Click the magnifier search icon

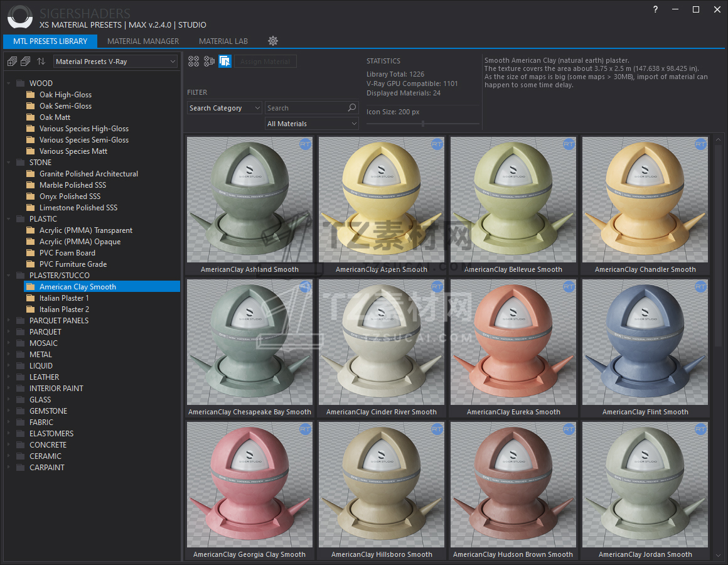pos(352,108)
